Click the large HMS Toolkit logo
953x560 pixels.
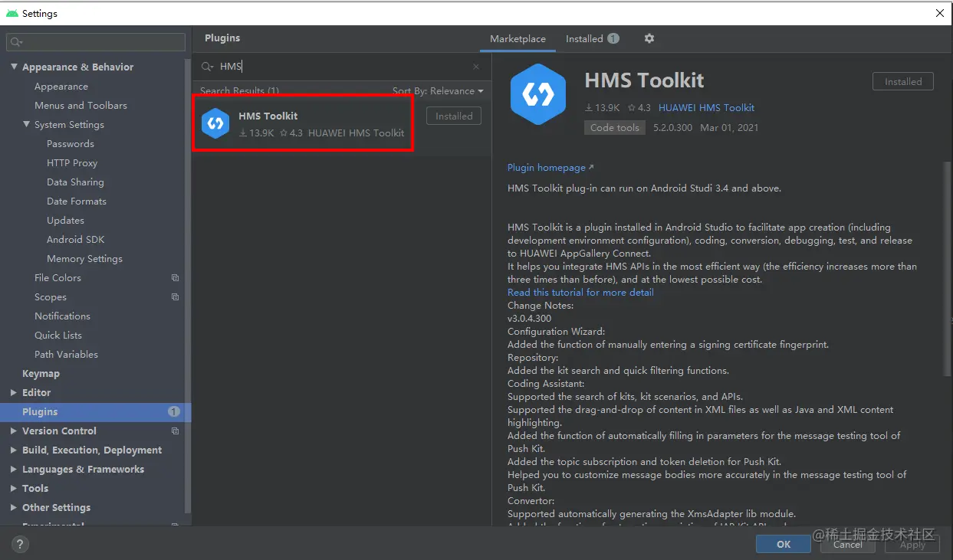click(538, 94)
